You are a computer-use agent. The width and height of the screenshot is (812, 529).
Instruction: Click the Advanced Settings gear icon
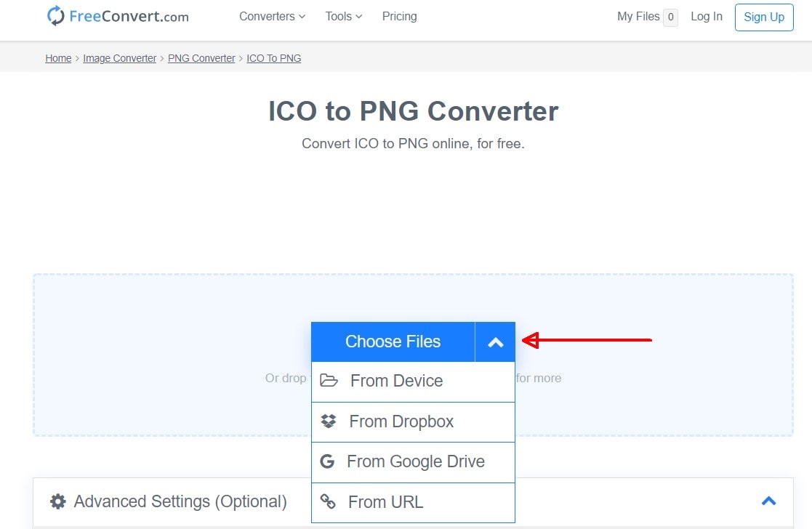[x=57, y=501]
